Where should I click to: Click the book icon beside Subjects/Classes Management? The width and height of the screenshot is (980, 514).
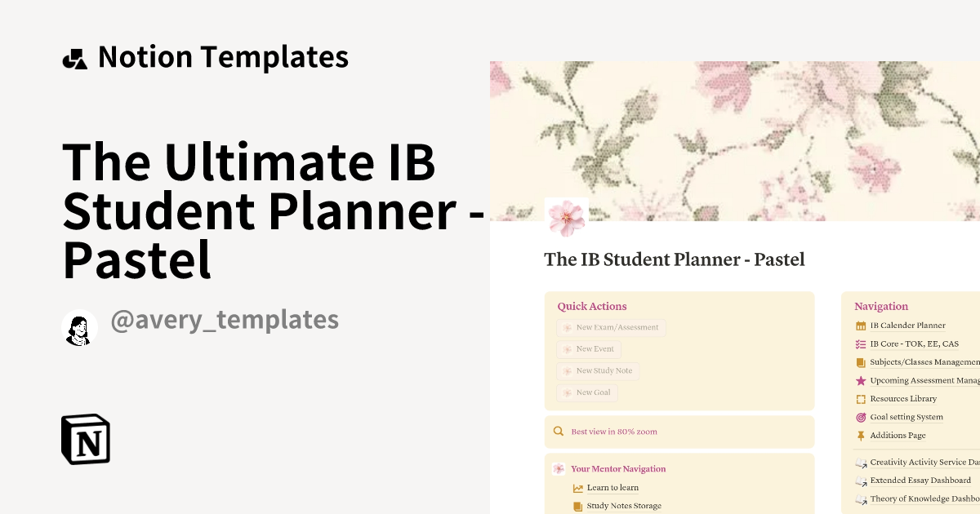[x=860, y=361]
